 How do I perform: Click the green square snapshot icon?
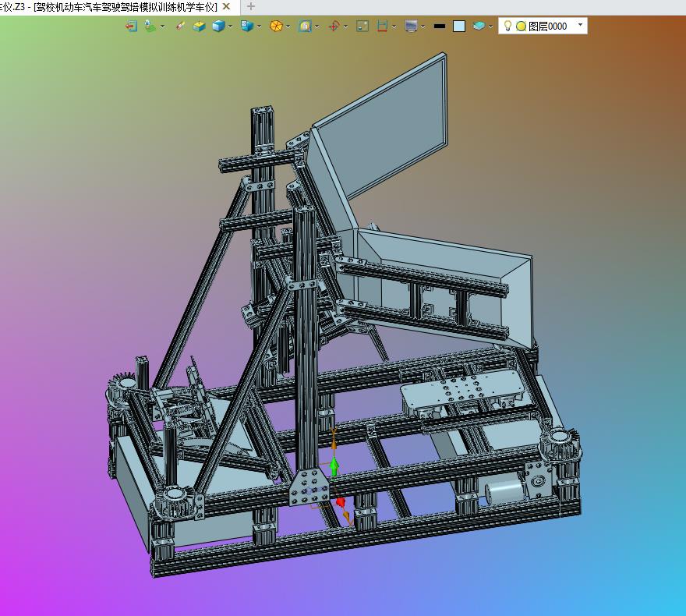(x=362, y=27)
